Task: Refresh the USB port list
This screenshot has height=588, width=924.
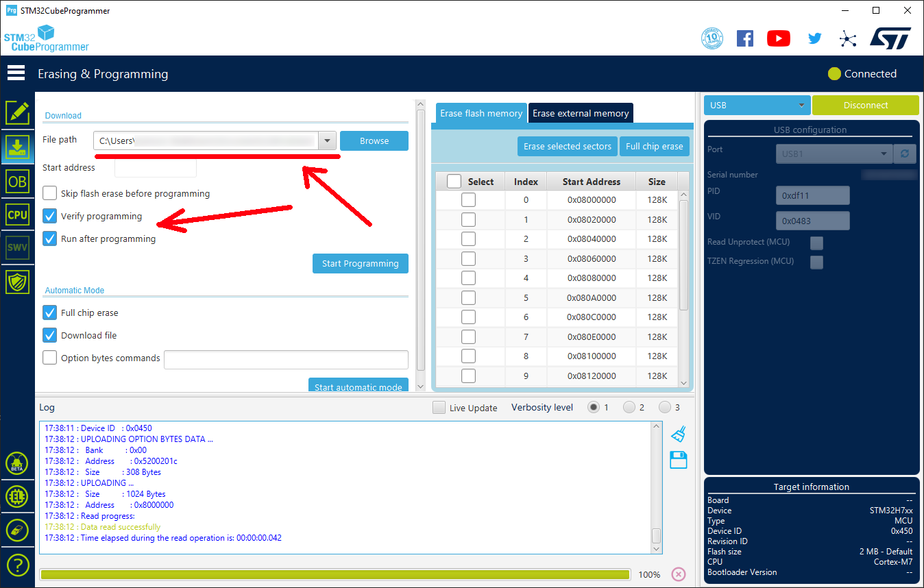Action: pos(905,154)
